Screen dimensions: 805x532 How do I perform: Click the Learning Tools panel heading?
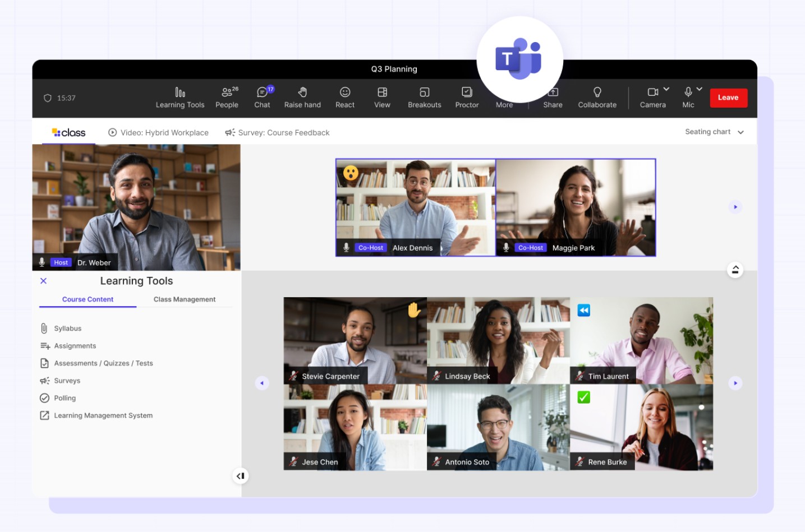(x=136, y=281)
